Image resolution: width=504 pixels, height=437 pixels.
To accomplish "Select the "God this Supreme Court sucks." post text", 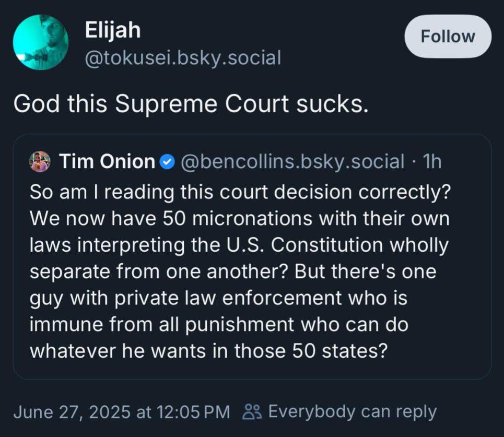I will click(x=191, y=104).
